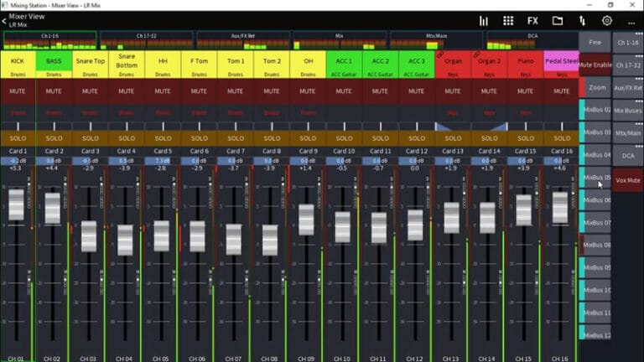Click the Mute Enable button
Image resolution: width=644 pixels, height=362 pixels.
coord(595,65)
